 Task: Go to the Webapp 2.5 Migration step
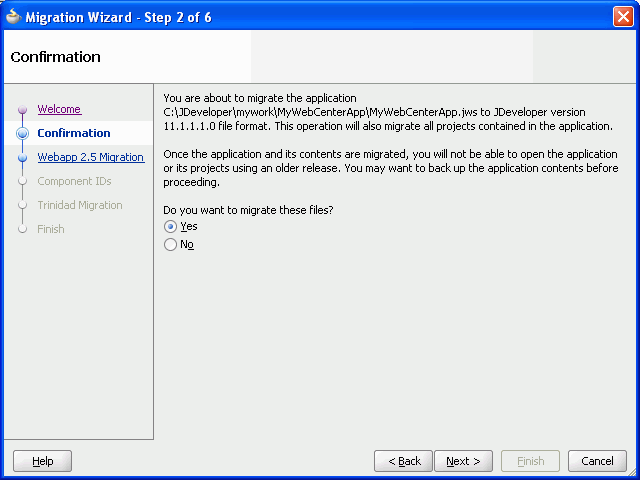[x=91, y=157]
